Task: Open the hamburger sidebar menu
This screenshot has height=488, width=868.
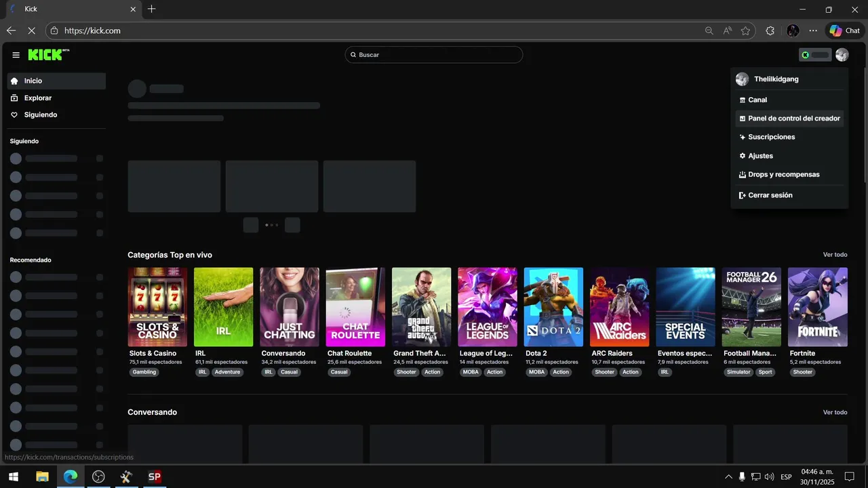Action: click(x=16, y=55)
